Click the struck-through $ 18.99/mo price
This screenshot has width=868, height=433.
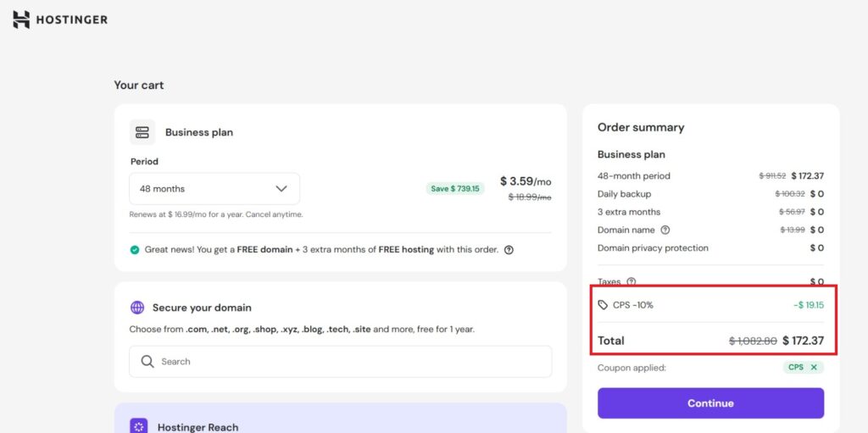pyautogui.click(x=530, y=197)
